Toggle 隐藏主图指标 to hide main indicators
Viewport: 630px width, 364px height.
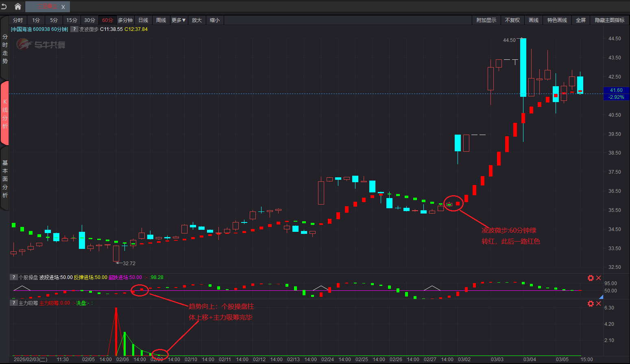coord(609,20)
